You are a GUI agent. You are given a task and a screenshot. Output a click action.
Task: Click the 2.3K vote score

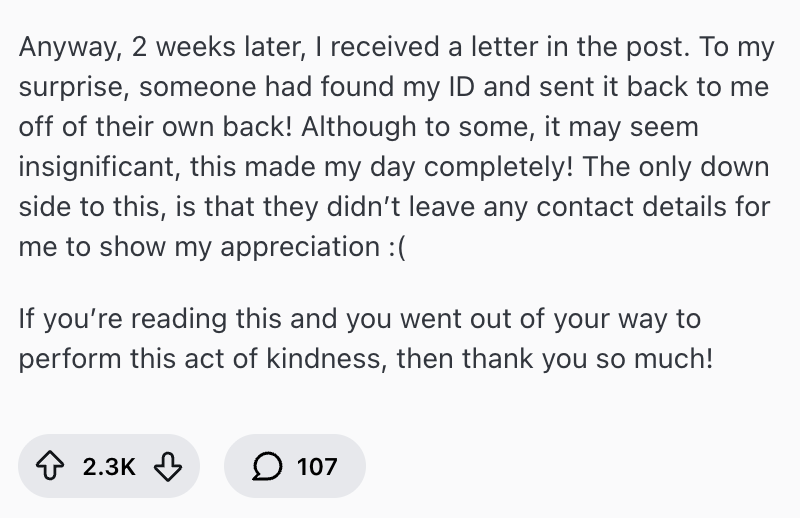tap(109, 466)
